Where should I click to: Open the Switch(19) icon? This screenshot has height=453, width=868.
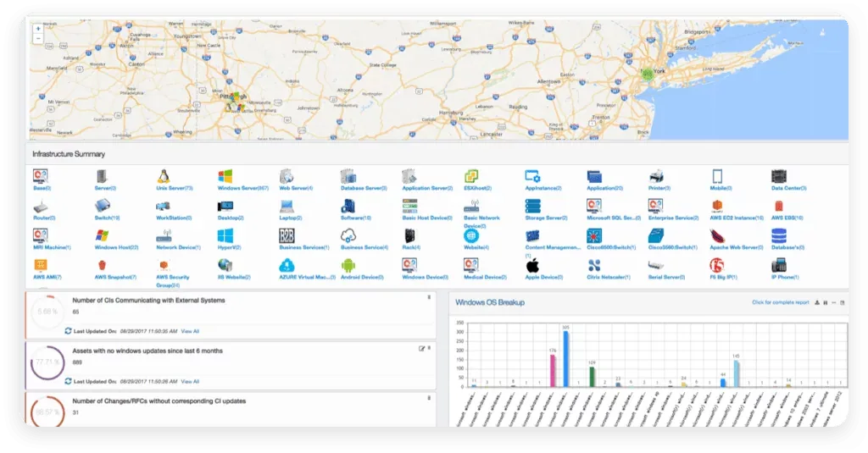pos(102,207)
